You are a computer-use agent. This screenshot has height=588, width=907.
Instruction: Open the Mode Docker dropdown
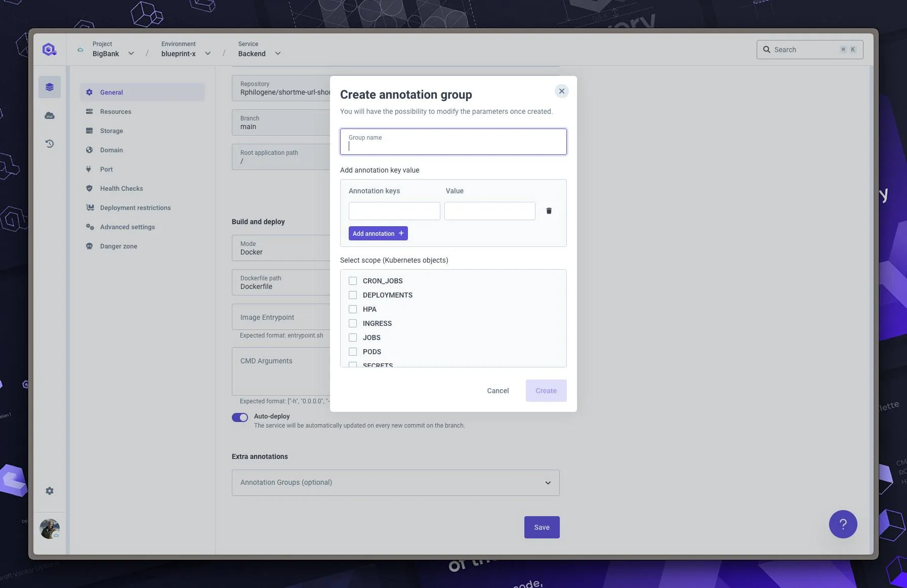[281, 248]
